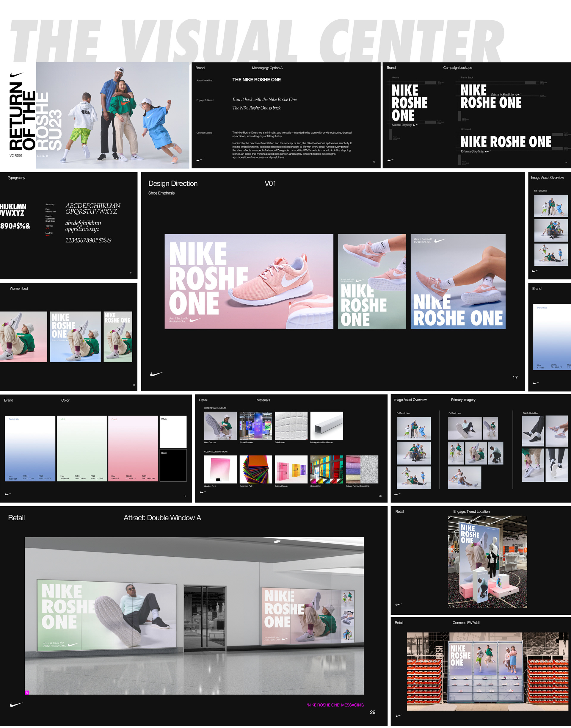Click 'Run it back with the Nike Roshe One.' subhead
Viewport: 571px width, 728px height.
coord(265,99)
